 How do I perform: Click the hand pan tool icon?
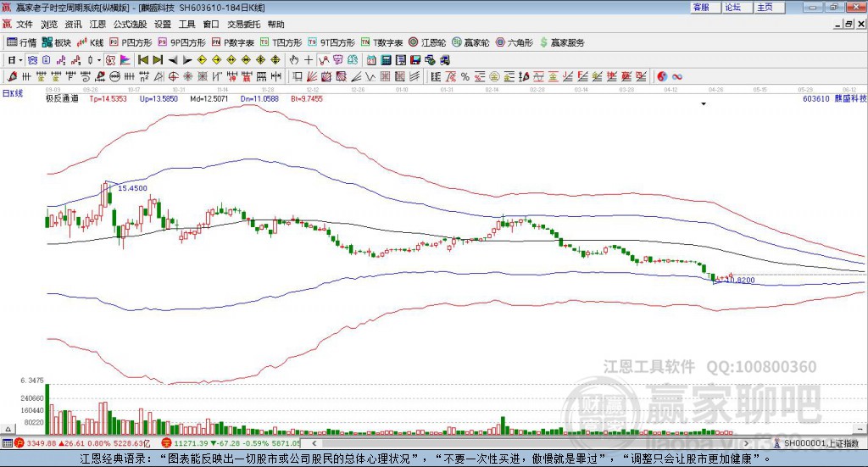[x=294, y=60]
